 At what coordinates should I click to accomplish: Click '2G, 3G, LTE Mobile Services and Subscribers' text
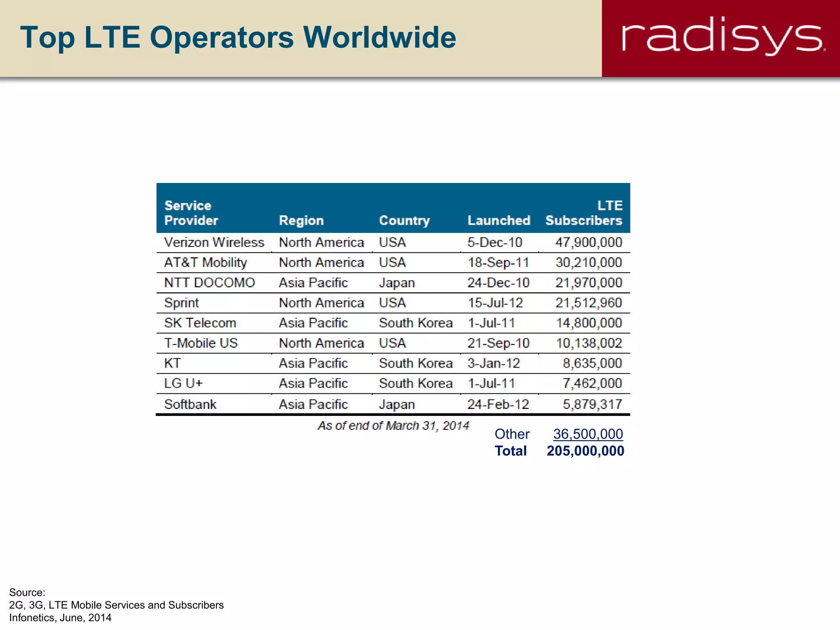click(x=116, y=605)
